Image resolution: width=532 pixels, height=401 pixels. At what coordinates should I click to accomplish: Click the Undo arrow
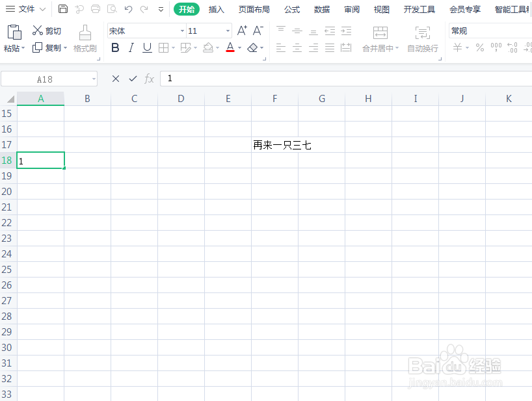click(x=128, y=9)
